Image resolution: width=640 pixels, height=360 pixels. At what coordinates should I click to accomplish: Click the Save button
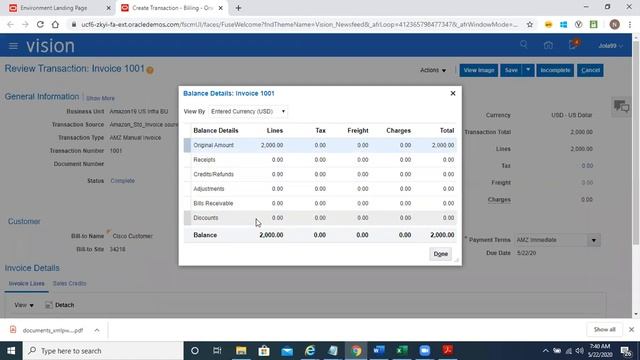511,70
